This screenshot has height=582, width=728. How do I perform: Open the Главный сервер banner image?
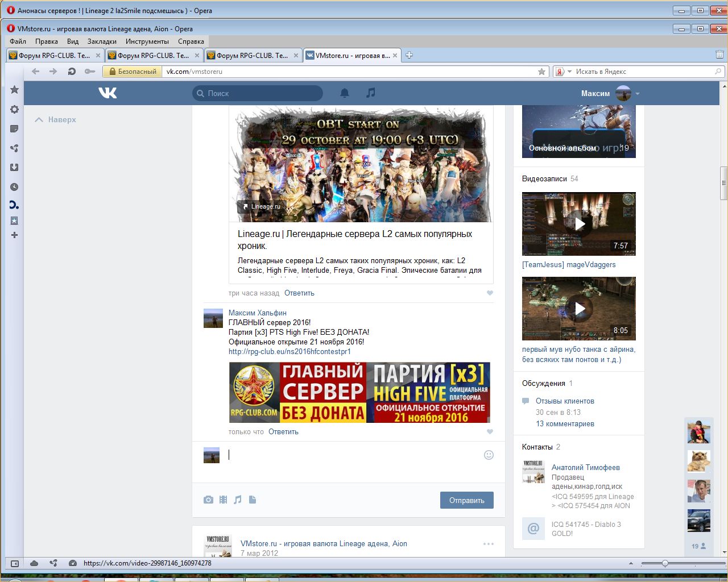point(359,393)
